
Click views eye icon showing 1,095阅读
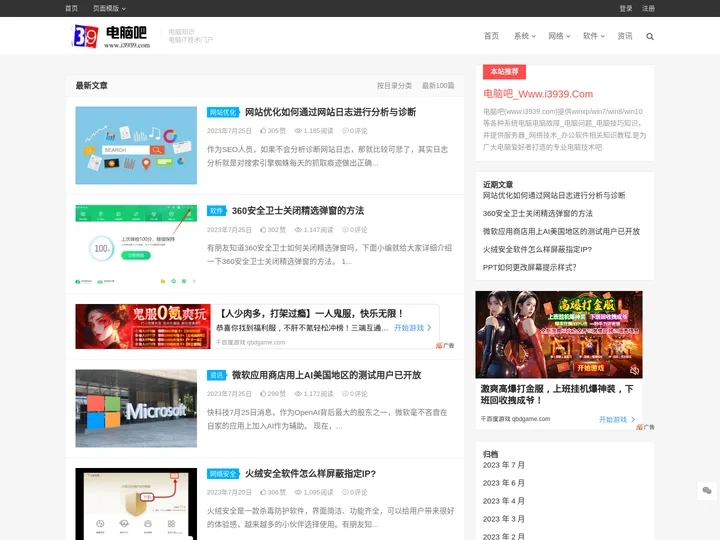(298, 492)
